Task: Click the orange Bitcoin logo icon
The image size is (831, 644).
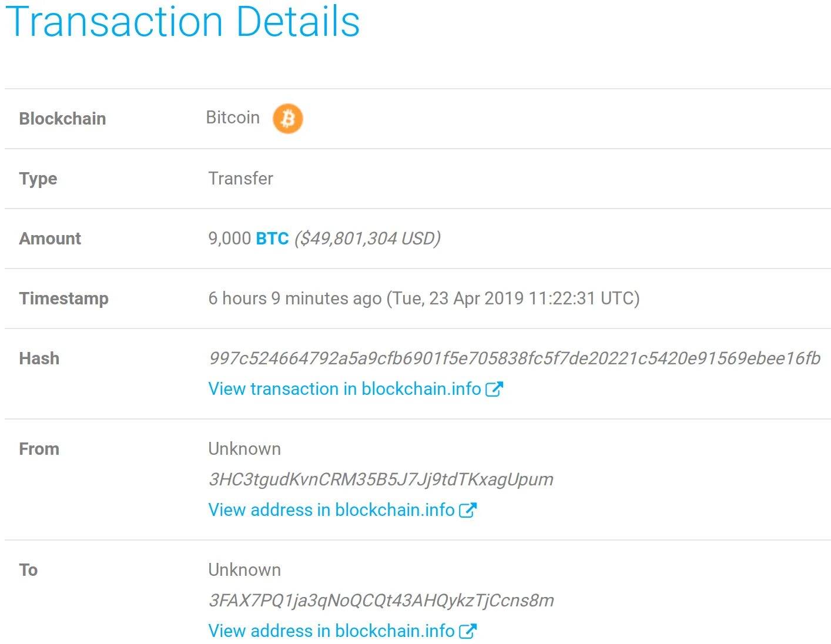Action: click(x=287, y=119)
